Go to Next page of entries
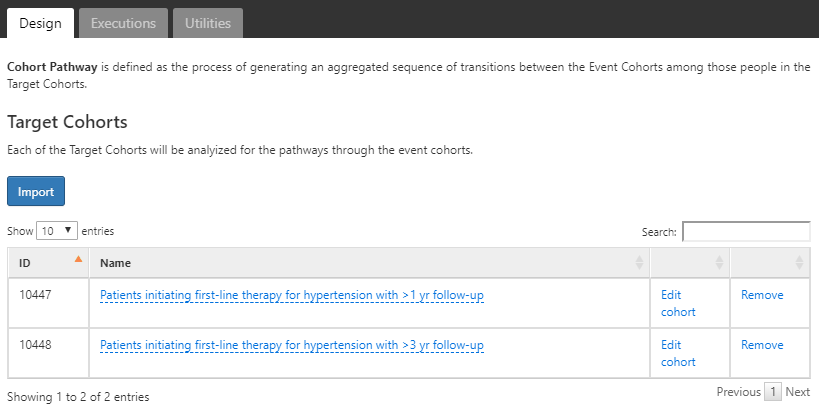Image resolution: width=819 pixels, height=408 pixels. tap(798, 392)
